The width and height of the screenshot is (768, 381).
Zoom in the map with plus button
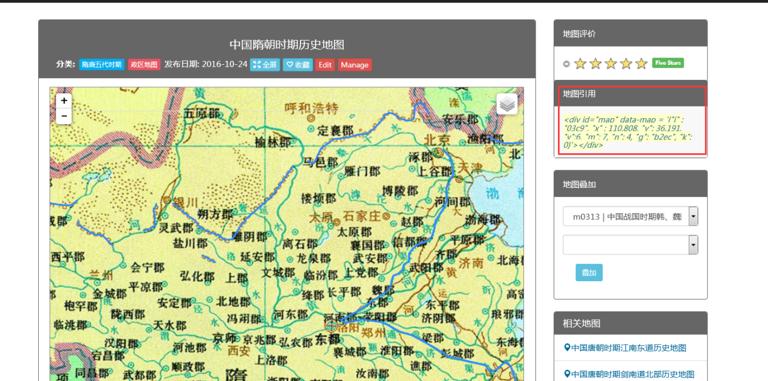coord(64,100)
